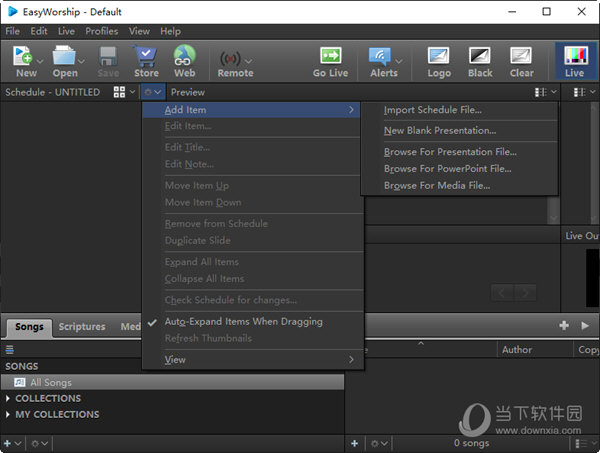
Task: Click the song list hamburger menu icon
Action: [x=10, y=349]
